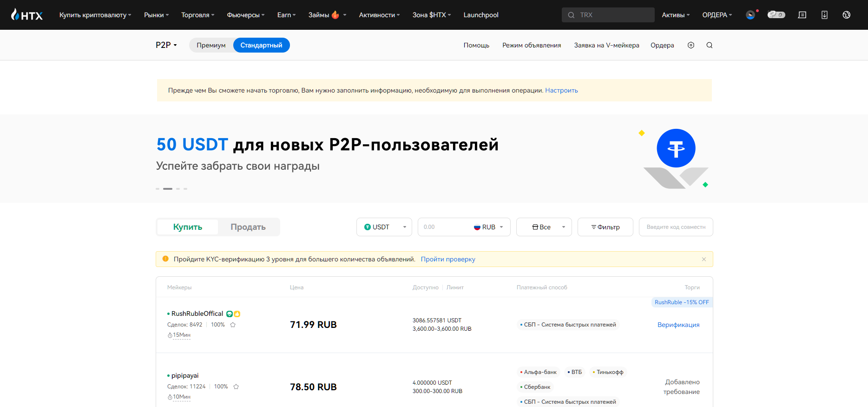Expand the Активности menu
Screen dimensions: 868x407
pyautogui.click(x=379, y=15)
